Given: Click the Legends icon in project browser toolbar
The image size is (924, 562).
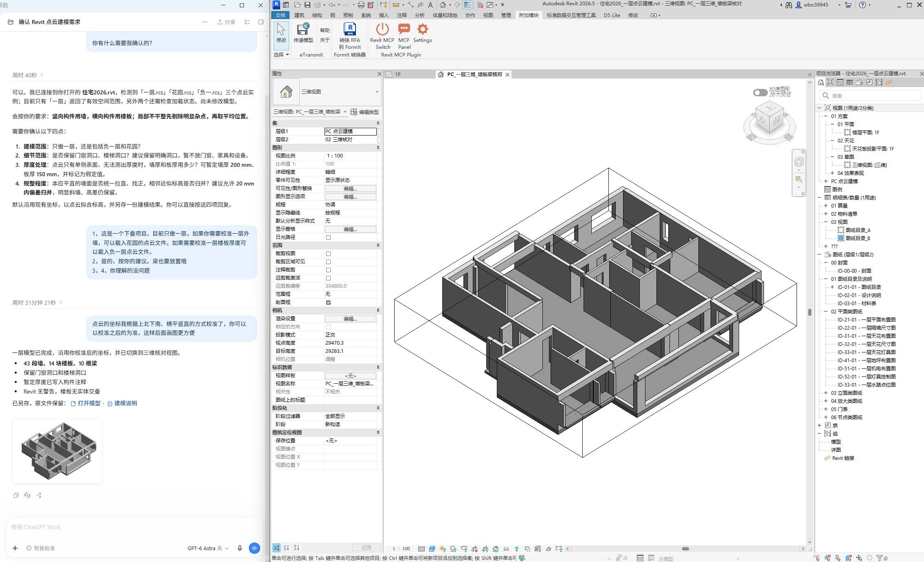Looking at the screenshot, I should pyautogui.click(x=840, y=83).
